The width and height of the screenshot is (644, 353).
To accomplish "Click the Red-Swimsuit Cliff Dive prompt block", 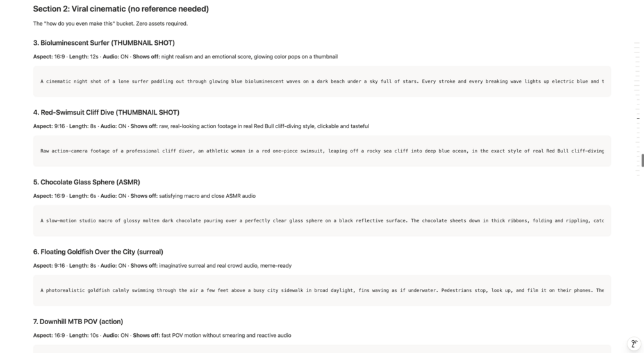I will [322, 151].
